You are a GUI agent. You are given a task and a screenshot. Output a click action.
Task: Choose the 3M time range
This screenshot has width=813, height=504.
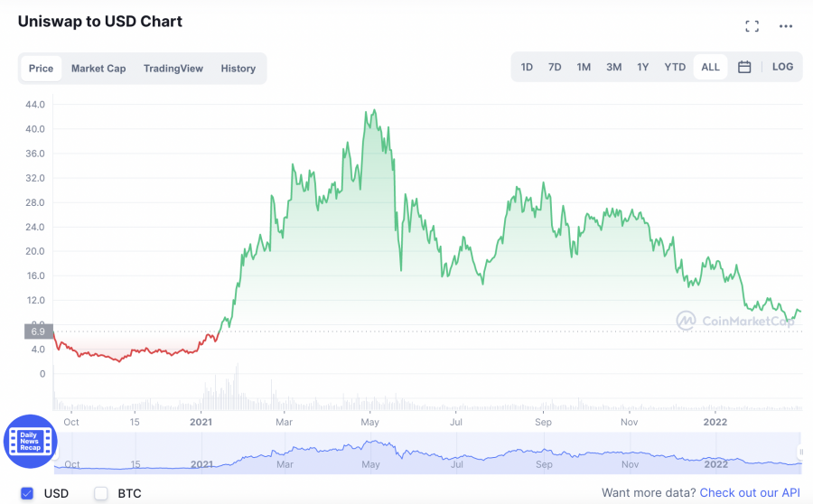(613, 67)
